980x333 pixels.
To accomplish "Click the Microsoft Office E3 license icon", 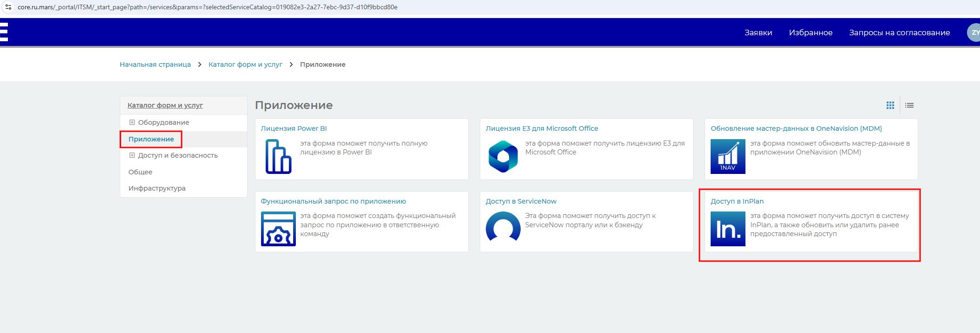I will coord(503,156).
